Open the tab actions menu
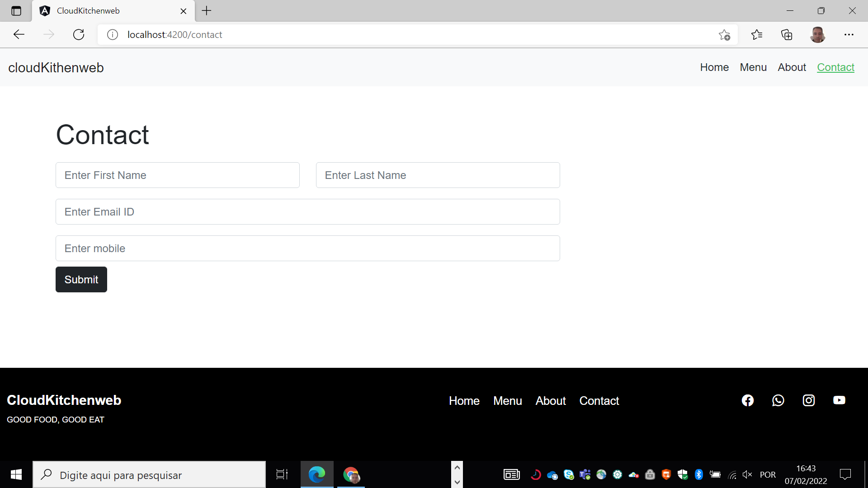 click(x=16, y=11)
